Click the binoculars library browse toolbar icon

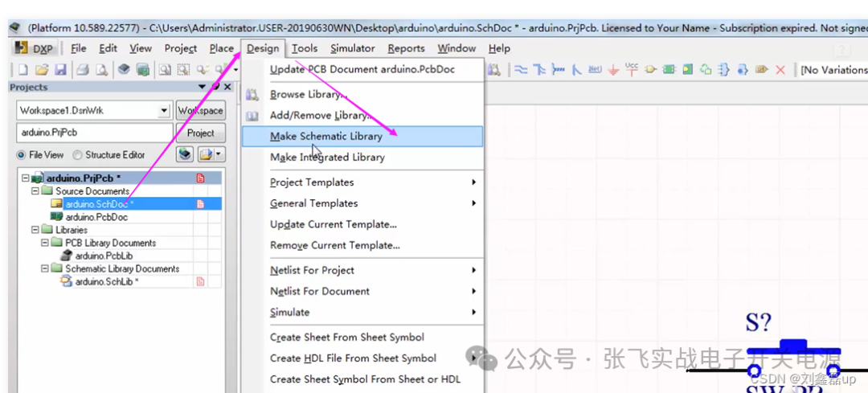[x=493, y=70]
